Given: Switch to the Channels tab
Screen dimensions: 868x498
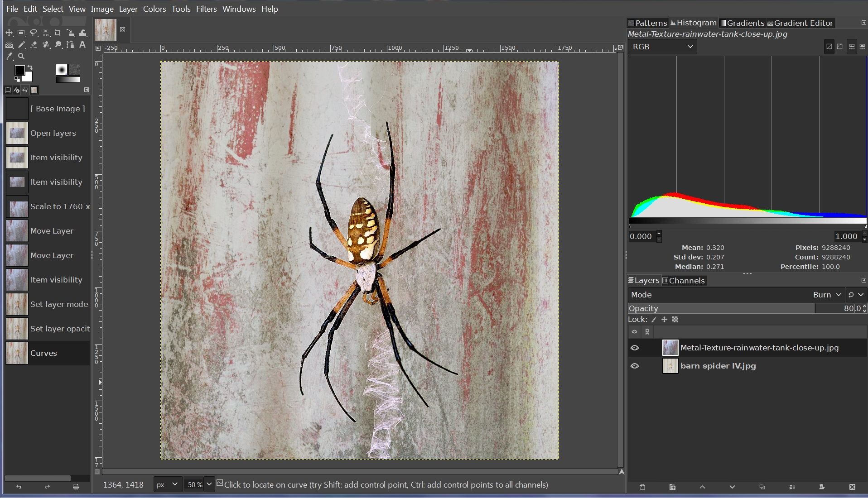Looking at the screenshot, I should click(684, 281).
